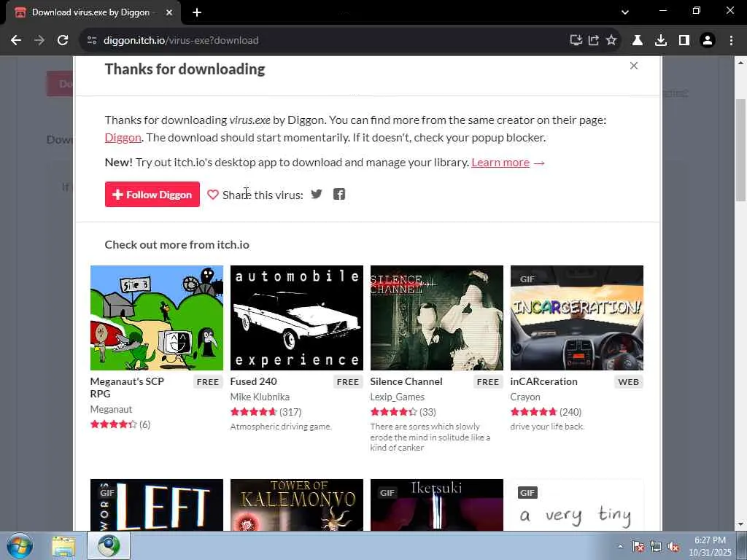
Task: Click the Silence Channel title link
Action: (x=406, y=381)
